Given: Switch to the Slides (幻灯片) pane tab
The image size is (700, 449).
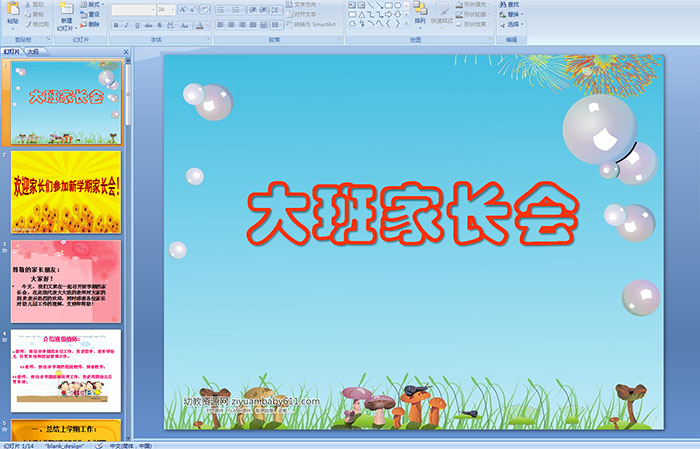Looking at the screenshot, I should pos(12,52).
